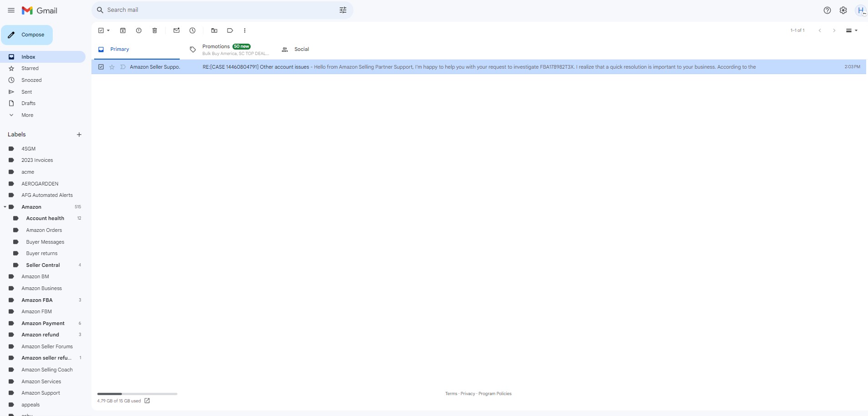Open the Terms link
868x416 pixels.
click(x=451, y=394)
